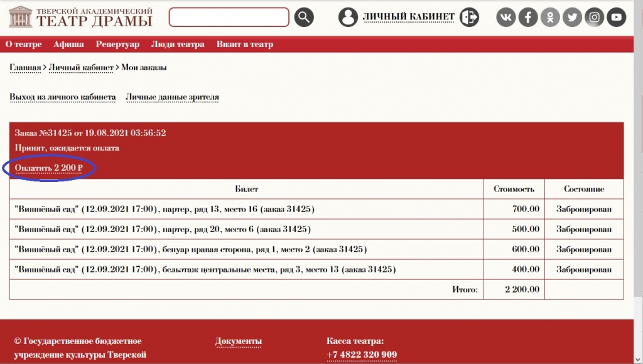Open the Instagram social page
The image size is (643, 364).
pyautogui.click(x=594, y=17)
